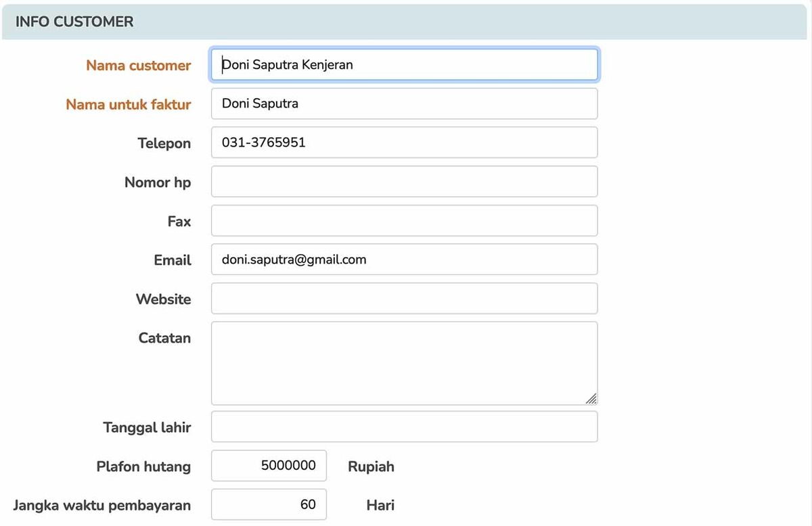
Task: Click the empty Nomor hp input
Action: click(x=404, y=182)
